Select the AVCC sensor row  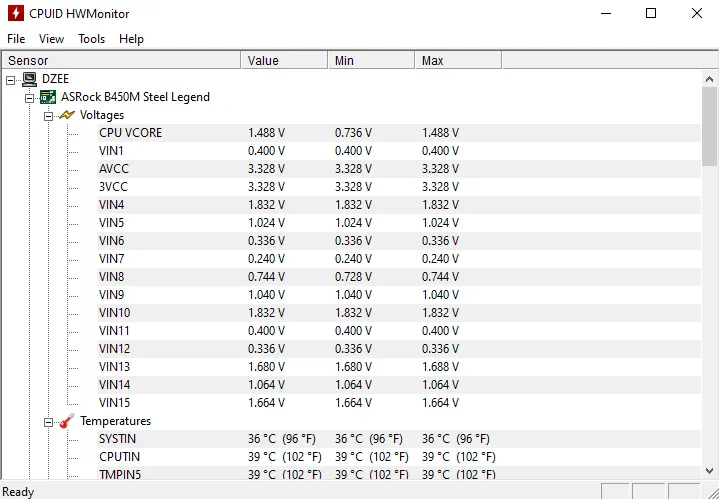click(399, 169)
